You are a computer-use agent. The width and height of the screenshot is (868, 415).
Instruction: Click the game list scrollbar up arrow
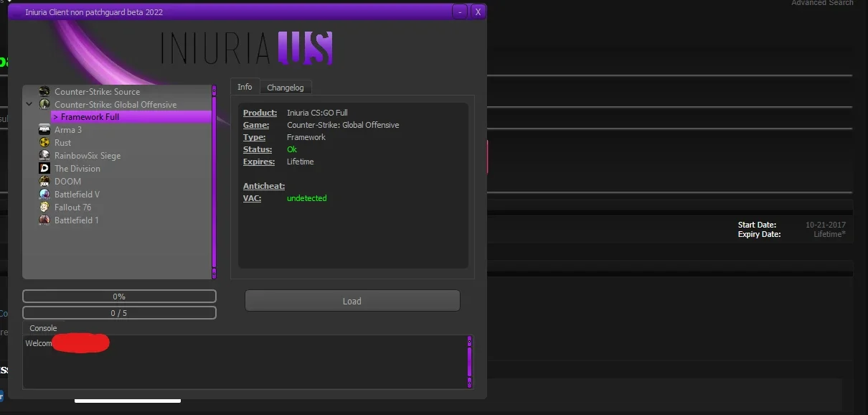[x=214, y=89]
